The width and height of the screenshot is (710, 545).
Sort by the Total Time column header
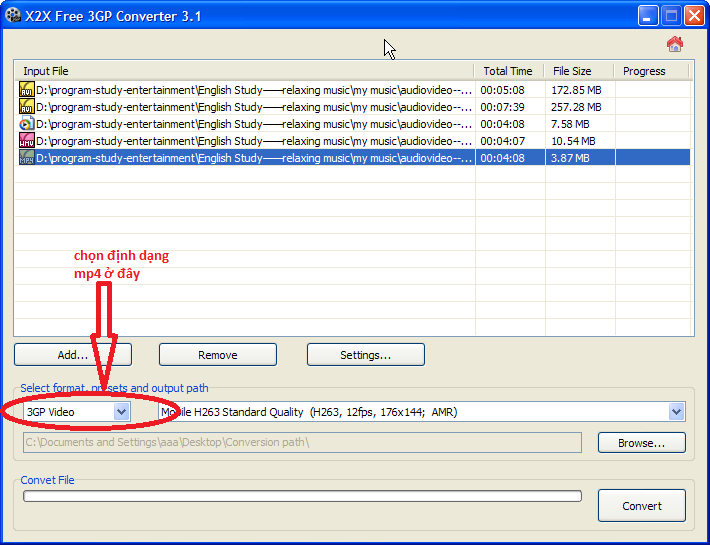tap(509, 71)
